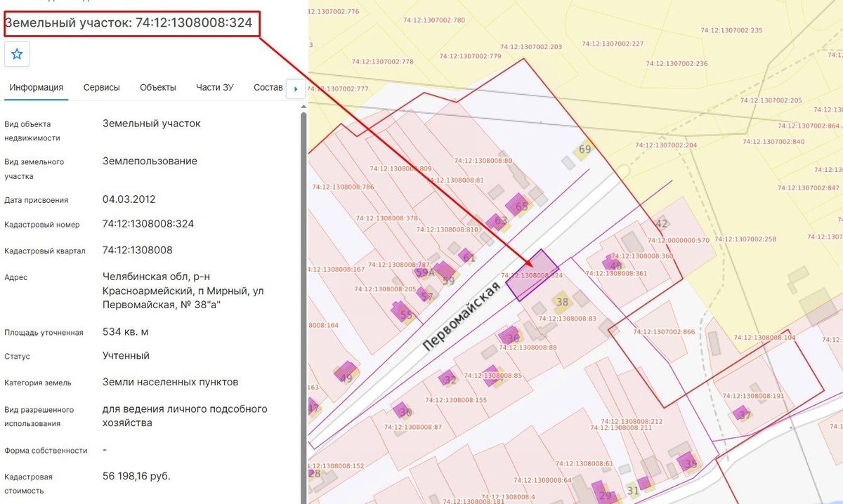
Task: Click map parcel label 74:12:1308008:155
Action: click(x=456, y=400)
